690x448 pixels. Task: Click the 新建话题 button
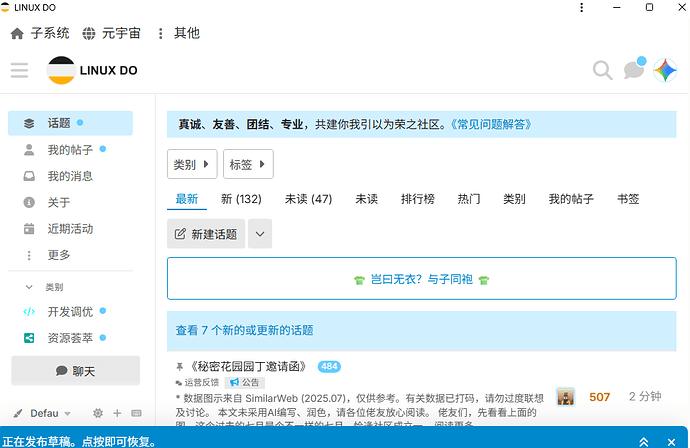[x=206, y=234]
